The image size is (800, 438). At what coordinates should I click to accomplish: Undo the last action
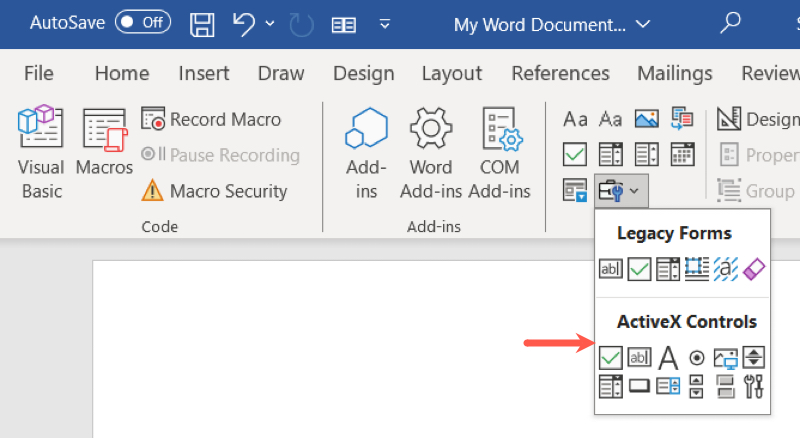tap(244, 24)
